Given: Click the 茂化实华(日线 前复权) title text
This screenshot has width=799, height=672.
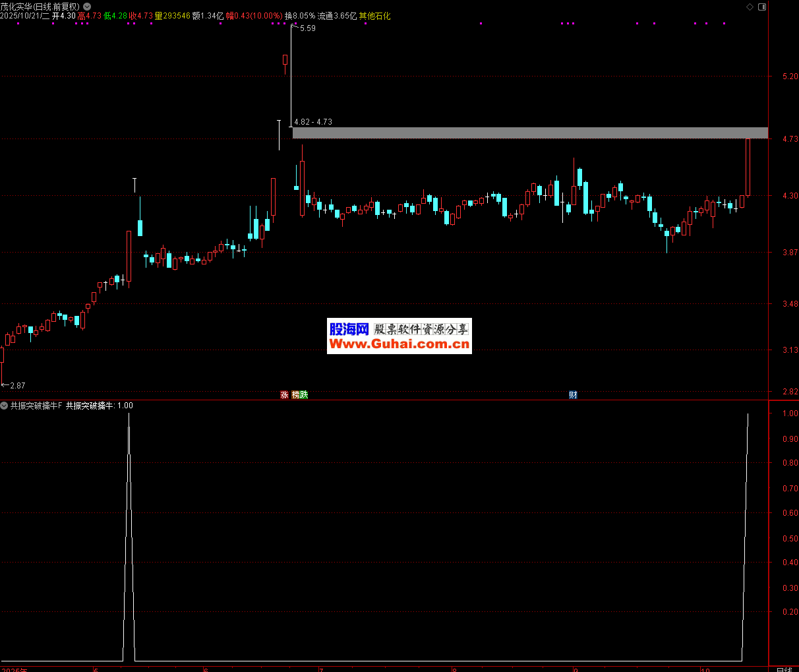Looking at the screenshot, I should point(40,7).
